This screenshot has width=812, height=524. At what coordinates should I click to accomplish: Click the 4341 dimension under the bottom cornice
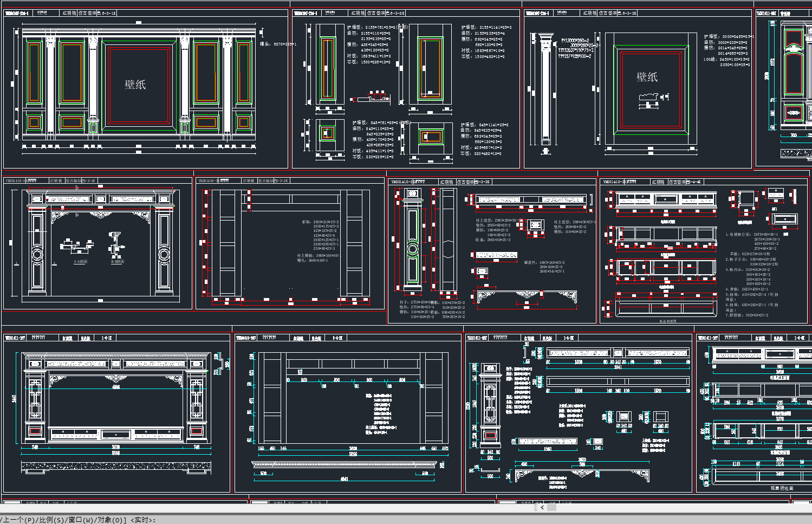(x=344, y=478)
